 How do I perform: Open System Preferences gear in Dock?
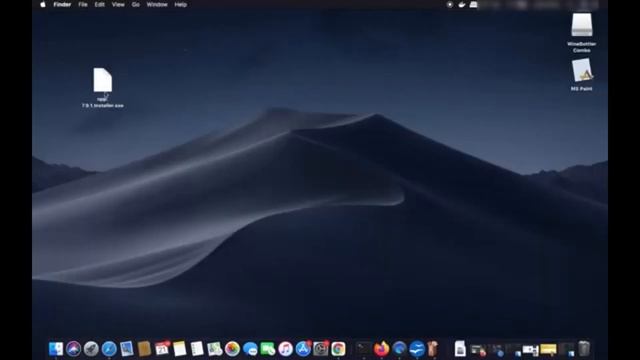(321, 349)
